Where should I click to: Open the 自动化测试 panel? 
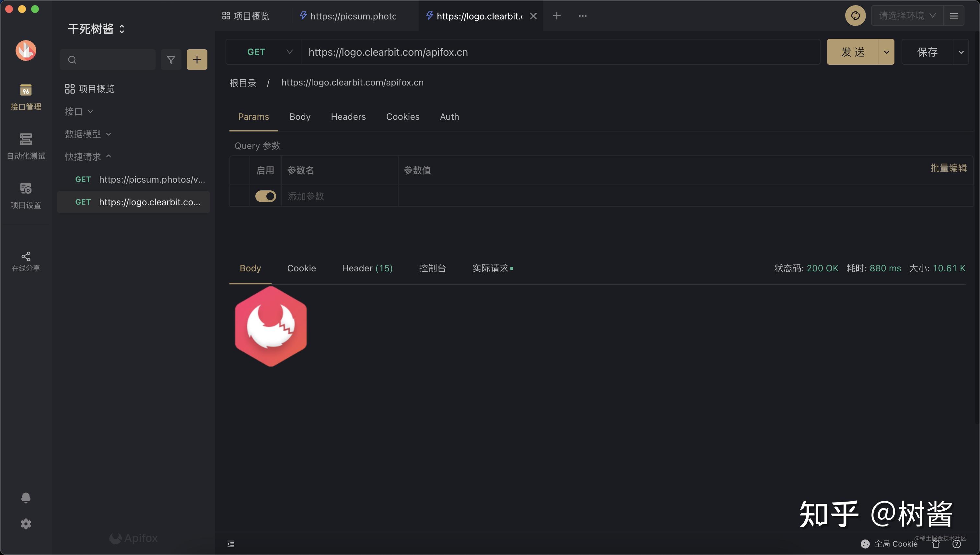click(x=26, y=147)
